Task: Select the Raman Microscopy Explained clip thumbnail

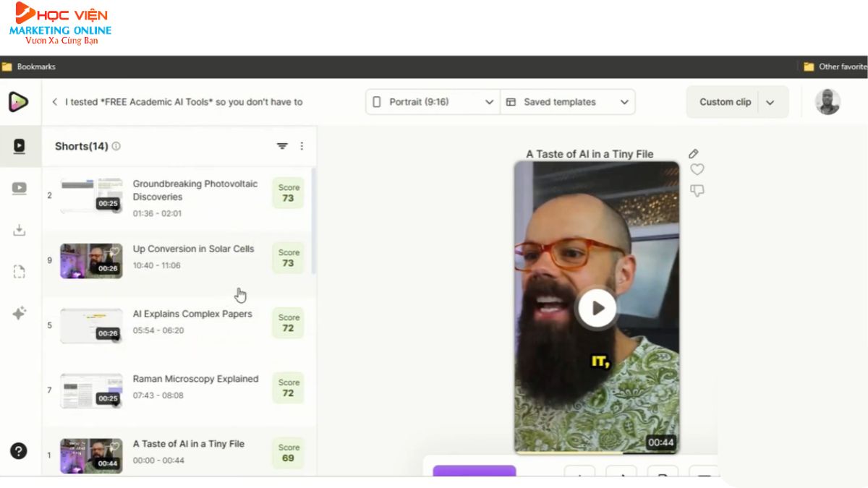Action: point(91,390)
